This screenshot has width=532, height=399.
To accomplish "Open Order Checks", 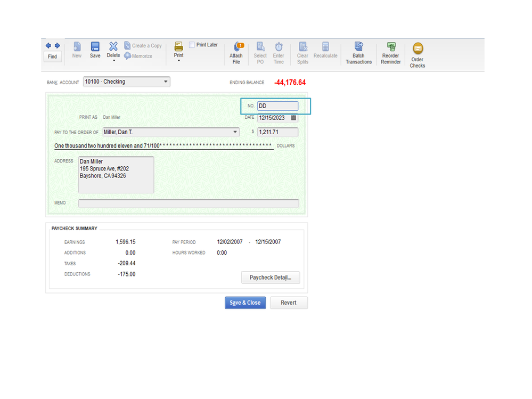I will 418,55.
